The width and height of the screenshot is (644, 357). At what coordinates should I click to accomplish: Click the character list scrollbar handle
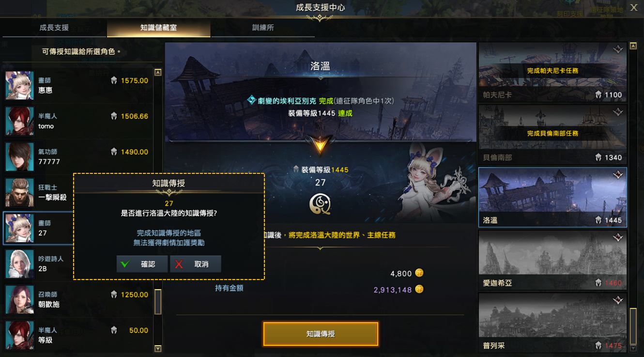click(x=158, y=302)
